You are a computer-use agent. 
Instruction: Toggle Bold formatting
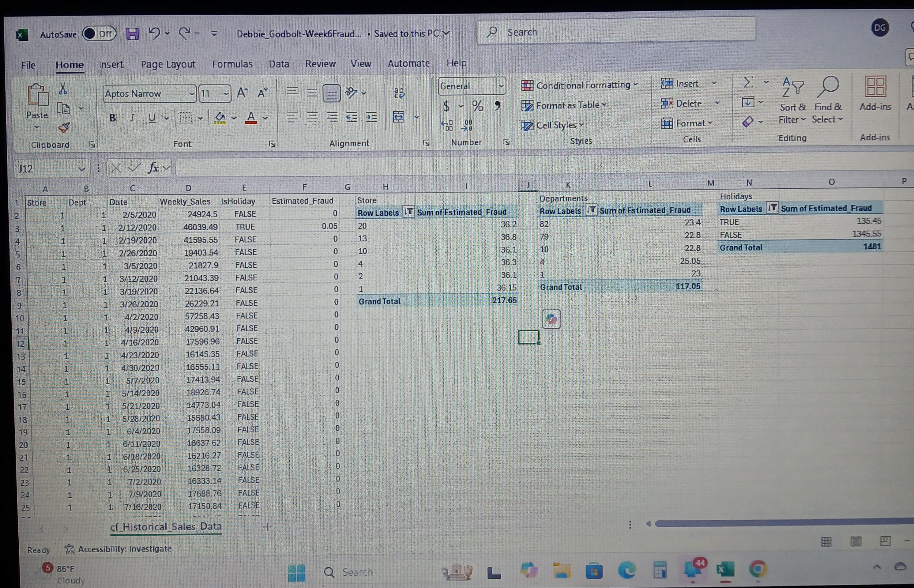113,118
